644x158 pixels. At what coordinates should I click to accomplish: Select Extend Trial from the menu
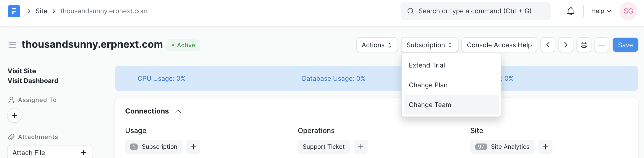pyautogui.click(x=427, y=65)
